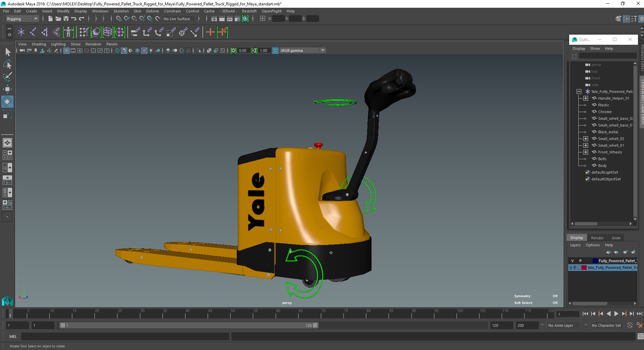Expand the Handle_Helper_01 node
Screen dimensions: 644x350
[586, 98]
